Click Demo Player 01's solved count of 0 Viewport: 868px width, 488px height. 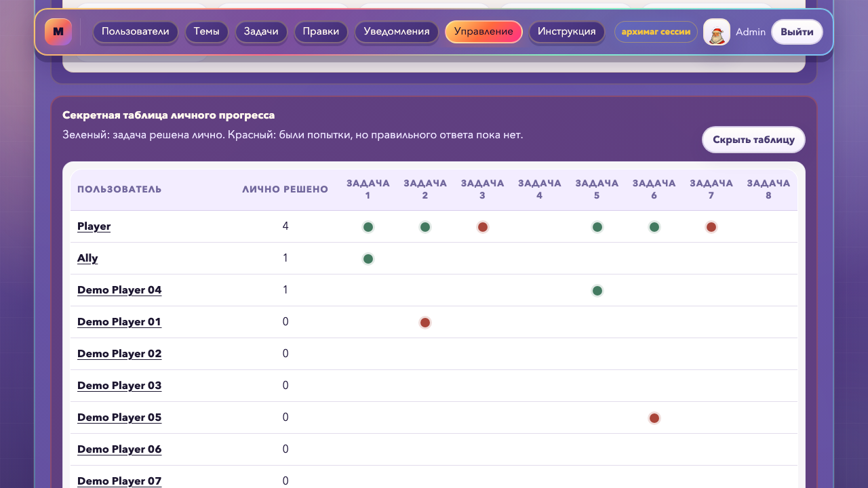coord(285,322)
